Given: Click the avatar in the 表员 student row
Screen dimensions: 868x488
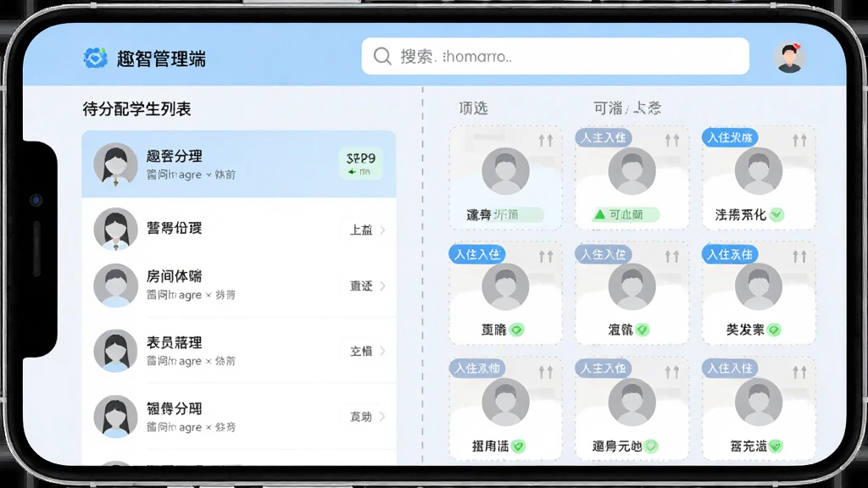Looking at the screenshot, I should point(115,351).
